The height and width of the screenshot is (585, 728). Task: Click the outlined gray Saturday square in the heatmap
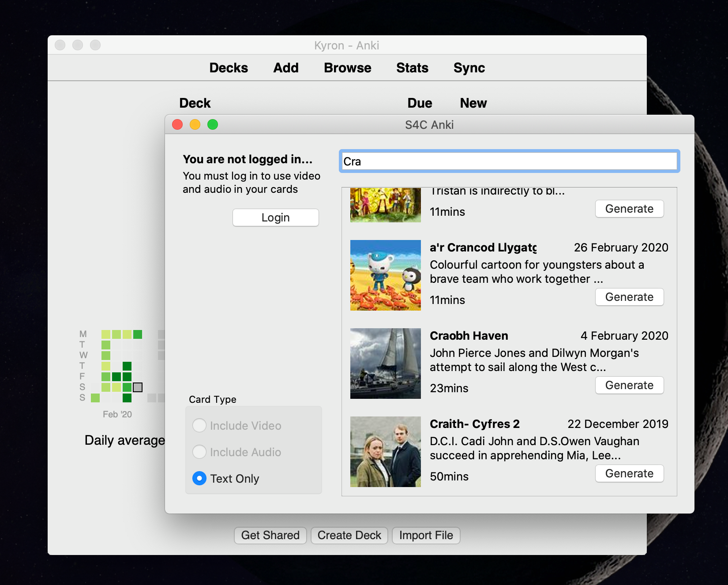(x=138, y=387)
